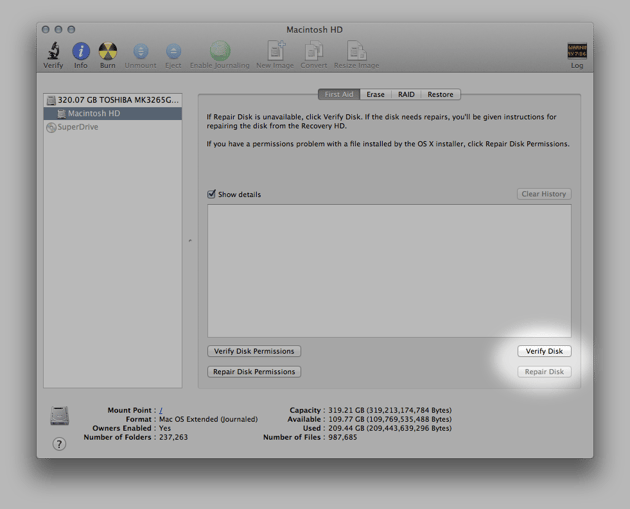
Task: Click the Burn toolbar icon
Action: (x=108, y=55)
